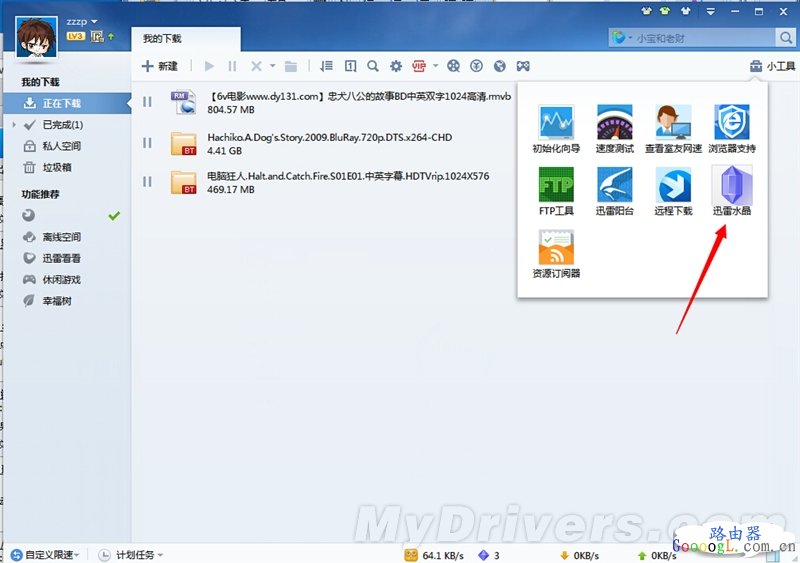Click the search magnifier toolbar icon
Image resolution: width=800 pixels, height=563 pixels.
click(372, 67)
